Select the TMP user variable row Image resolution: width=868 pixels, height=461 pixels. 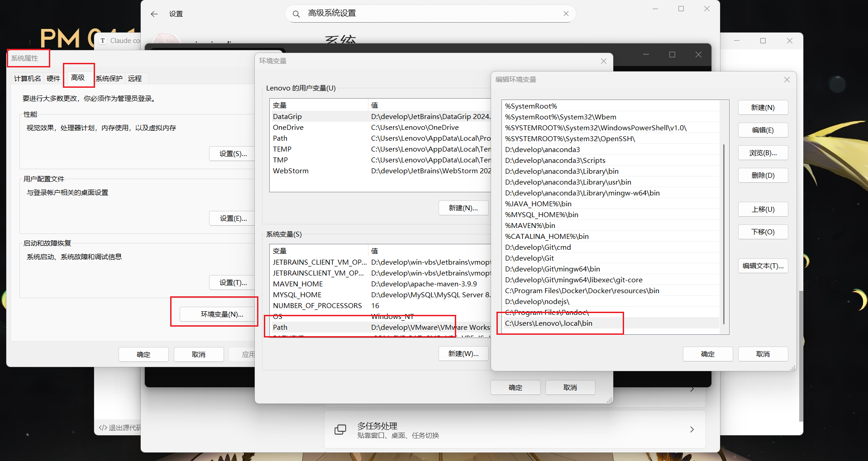click(381, 160)
